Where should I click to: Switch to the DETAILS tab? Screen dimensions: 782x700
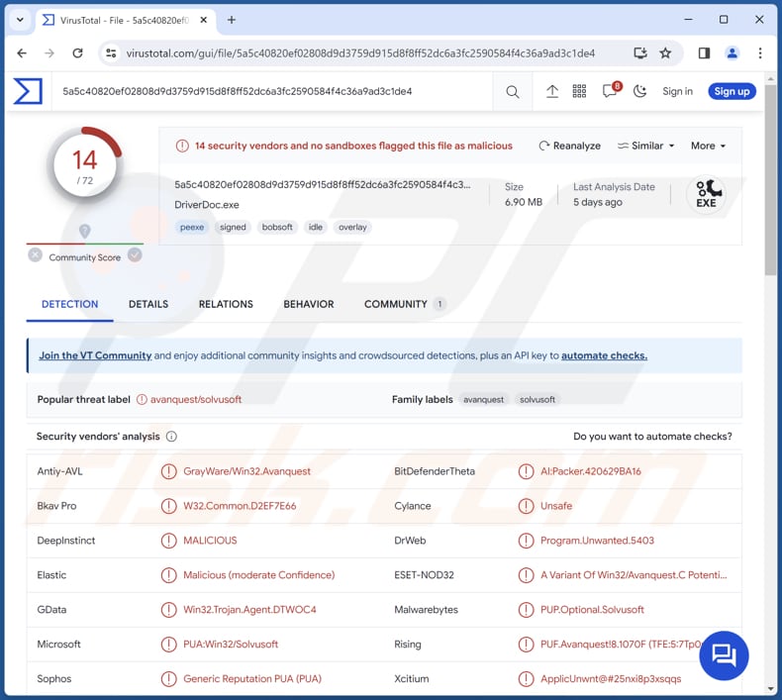pos(148,304)
